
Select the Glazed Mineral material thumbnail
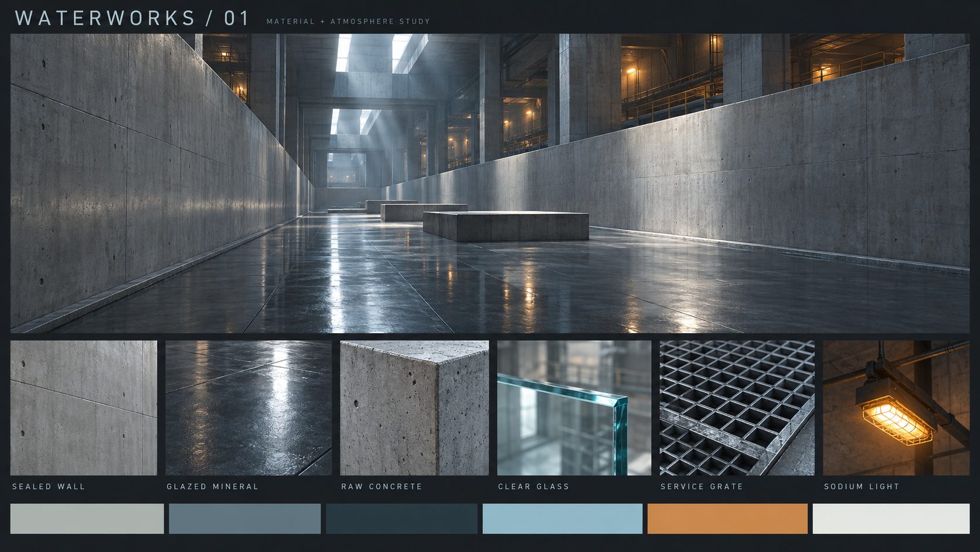[x=249, y=408]
